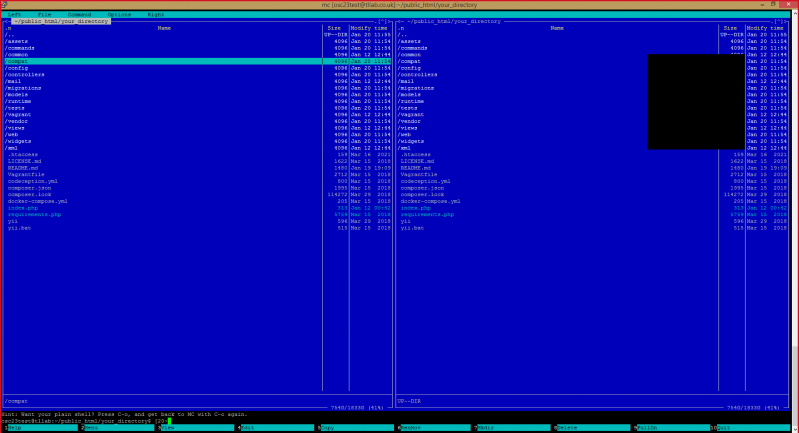799x433 pixels.
Task: Select index.php in the right panel
Action: pyautogui.click(x=416, y=207)
